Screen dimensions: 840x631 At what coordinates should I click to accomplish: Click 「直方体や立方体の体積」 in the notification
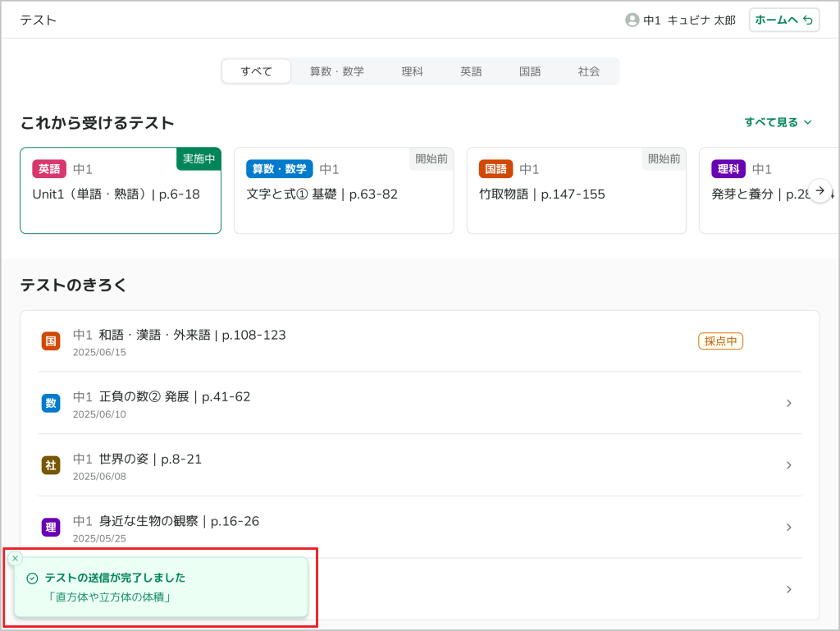110,597
